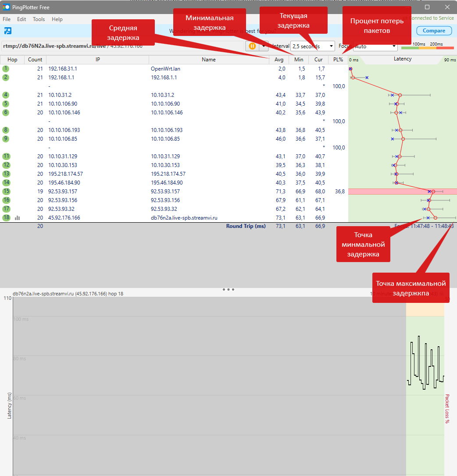Click the Round Trip (ms) summary label
457x476 pixels.
246,226
